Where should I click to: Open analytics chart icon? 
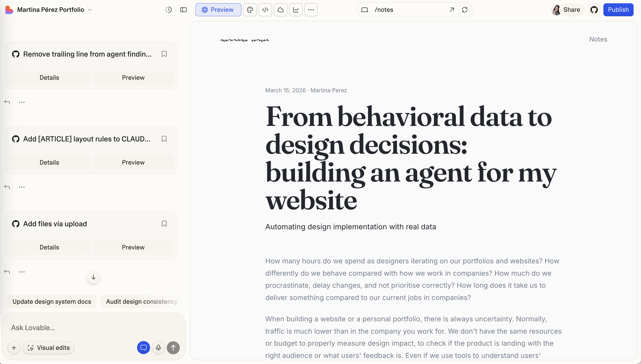coord(296,10)
